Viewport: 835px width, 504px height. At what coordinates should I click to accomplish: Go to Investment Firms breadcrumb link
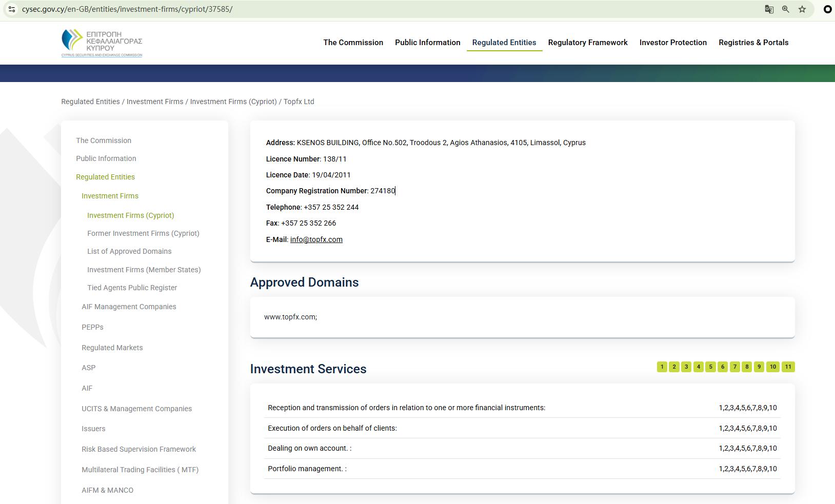(x=154, y=102)
